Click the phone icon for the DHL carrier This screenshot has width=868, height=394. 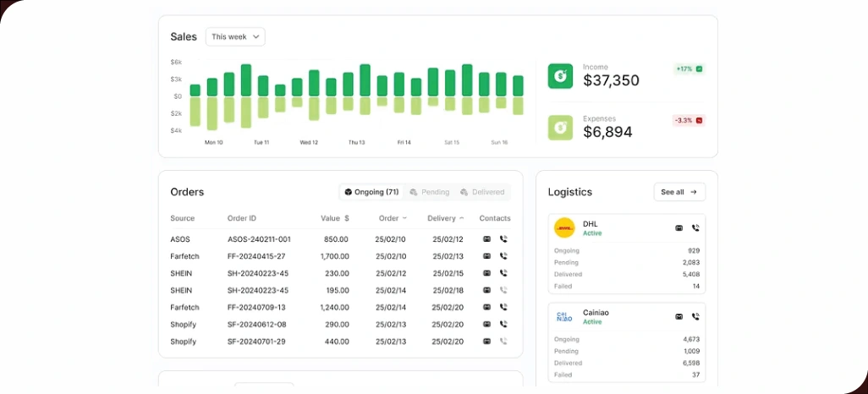695,228
